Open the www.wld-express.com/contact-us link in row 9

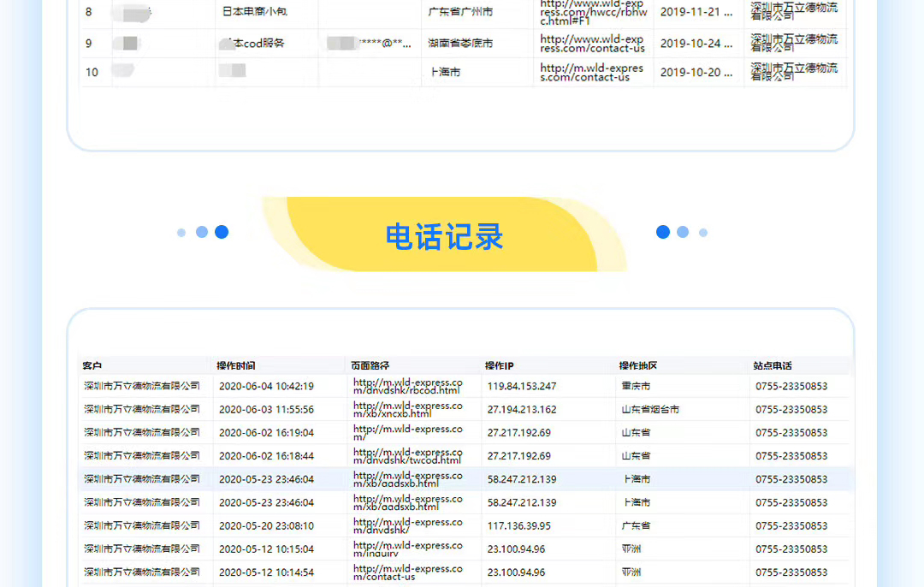tap(592, 43)
